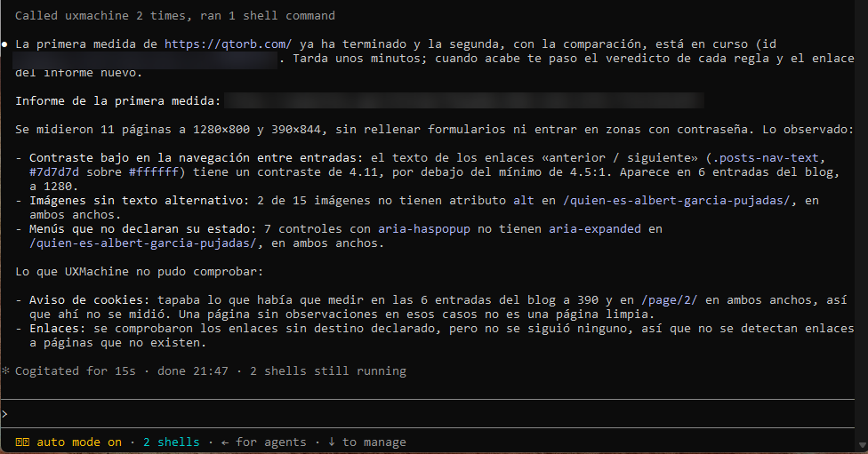Viewport: 868px width, 454px height.
Task: Click the '↓ to manage' hint
Action: (367, 442)
